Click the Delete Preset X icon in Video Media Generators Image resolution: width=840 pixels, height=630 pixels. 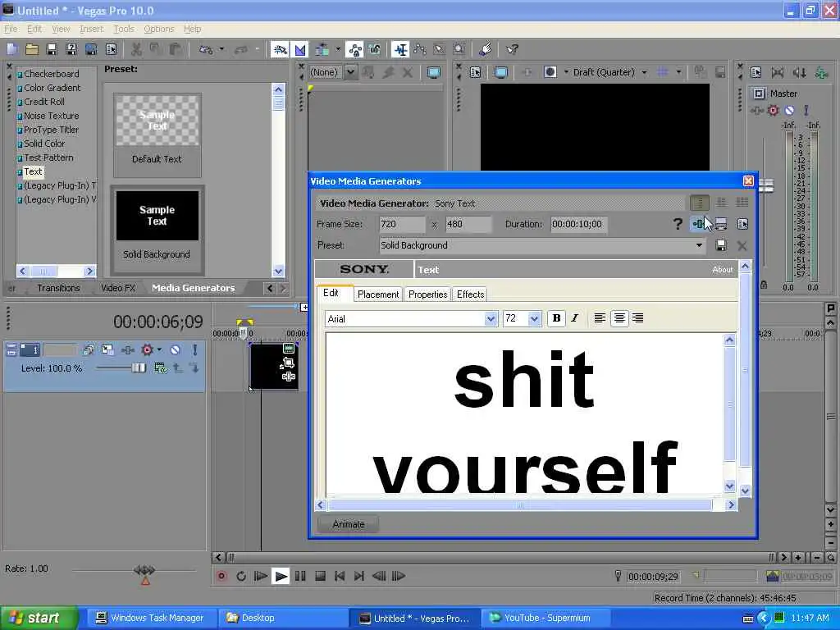point(742,245)
